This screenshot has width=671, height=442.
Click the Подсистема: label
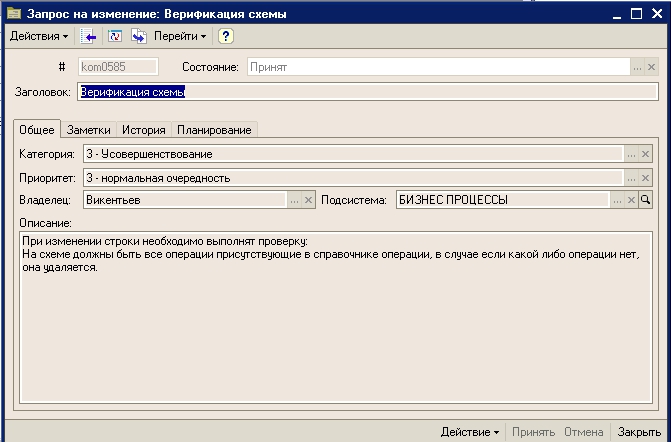click(x=353, y=200)
